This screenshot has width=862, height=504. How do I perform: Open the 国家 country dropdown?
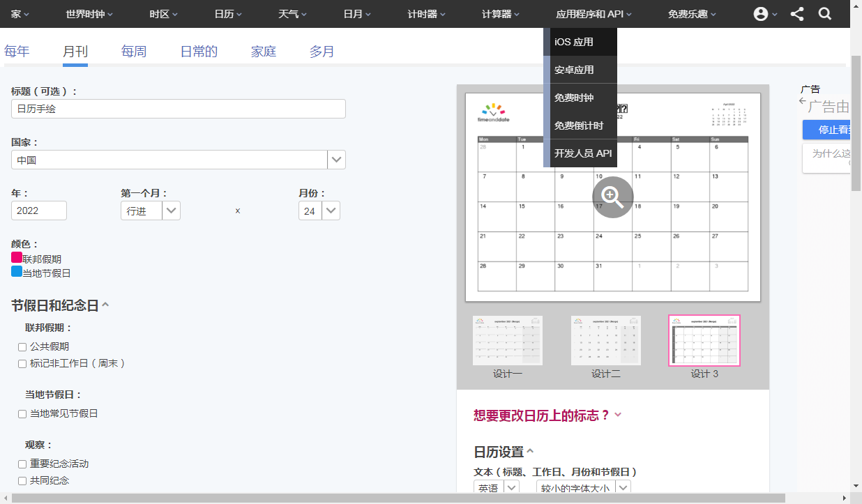179,160
